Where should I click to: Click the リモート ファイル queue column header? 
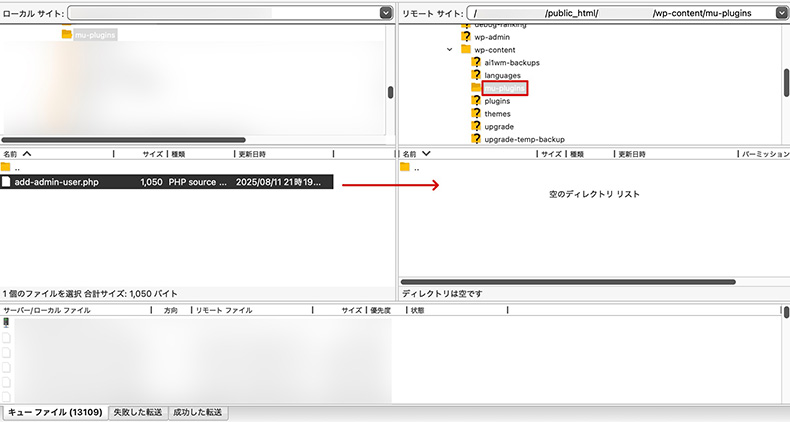252,310
